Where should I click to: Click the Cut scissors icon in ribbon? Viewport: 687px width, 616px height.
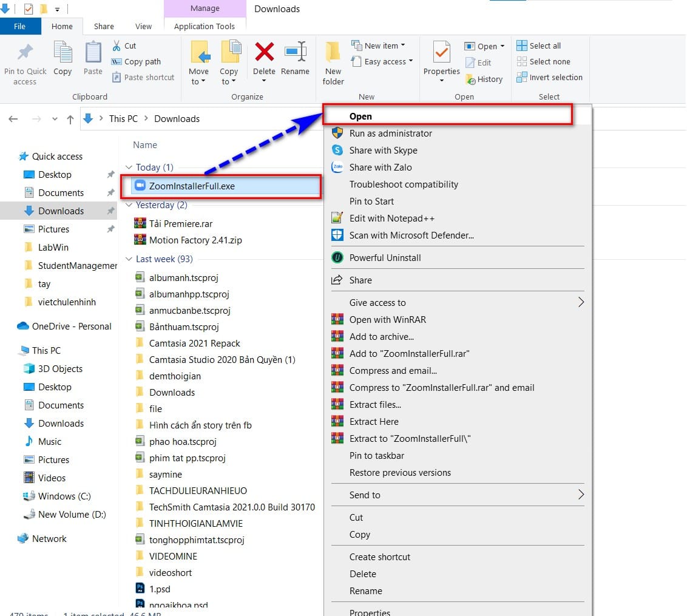click(x=117, y=46)
